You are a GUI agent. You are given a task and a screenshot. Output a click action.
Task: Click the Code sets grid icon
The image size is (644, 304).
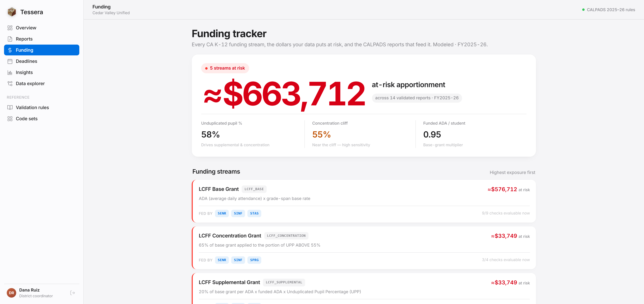point(10,119)
